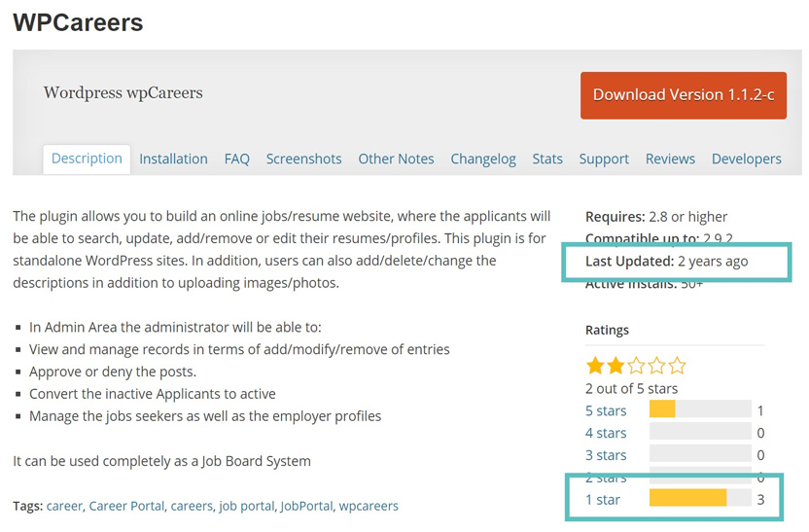
Task: Go to the Other Notes tab
Action: coord(397,159)
